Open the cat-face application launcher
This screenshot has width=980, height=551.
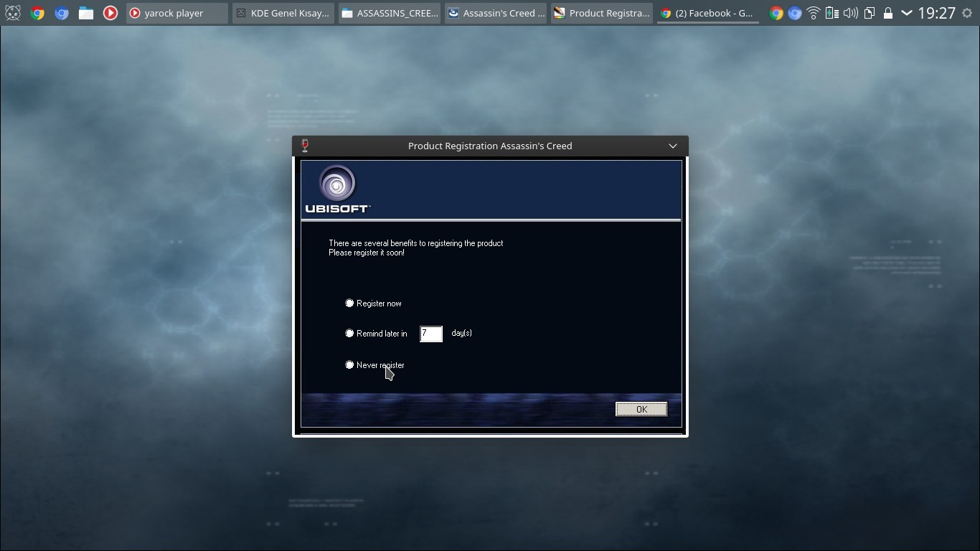click(x=12, y=13)
